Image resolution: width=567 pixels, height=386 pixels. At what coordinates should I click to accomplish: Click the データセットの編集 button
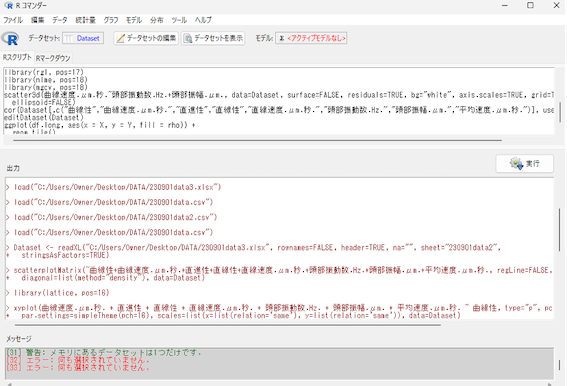click(x=146, y=38)
